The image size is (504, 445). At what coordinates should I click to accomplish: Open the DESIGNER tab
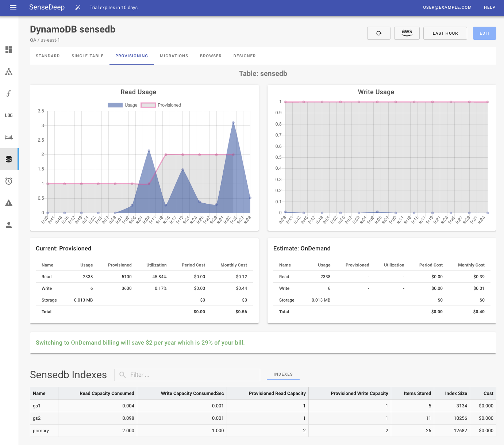tap(245, 56)
